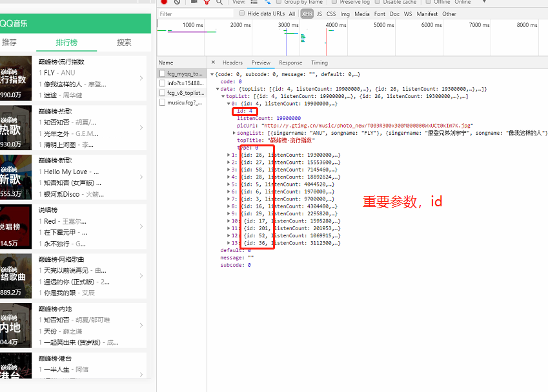The width and height of the screenshot is (548, 392).
Task: Enable the Preserve log checkbox
Action: pyautogui.click(x=334, y=2)
